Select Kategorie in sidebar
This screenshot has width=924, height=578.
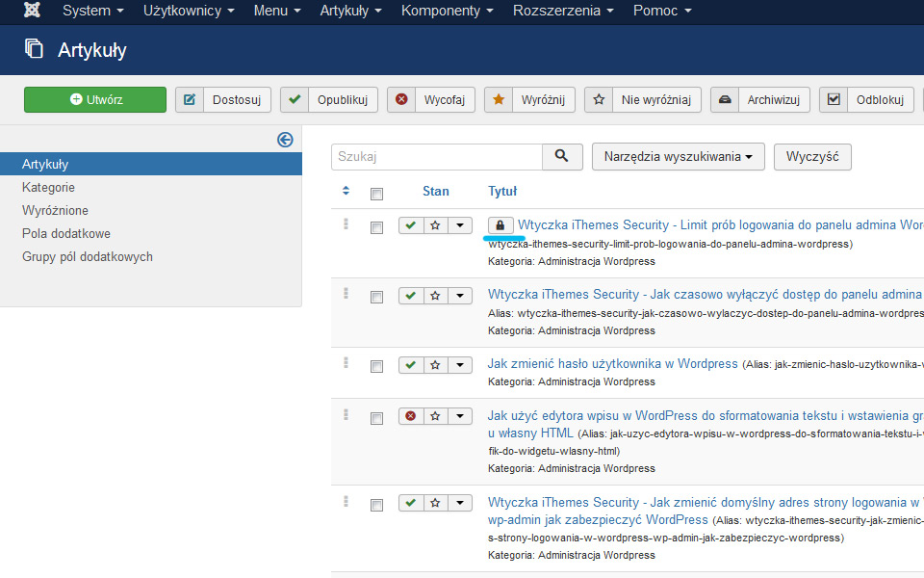[x=48, y=188]
